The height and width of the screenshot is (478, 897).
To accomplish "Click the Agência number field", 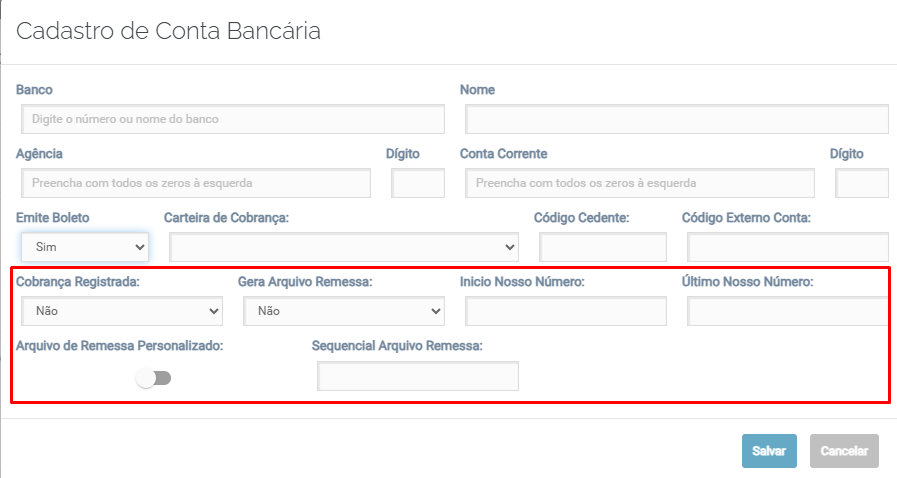I will pyautogui.click(x=196, y=183).
